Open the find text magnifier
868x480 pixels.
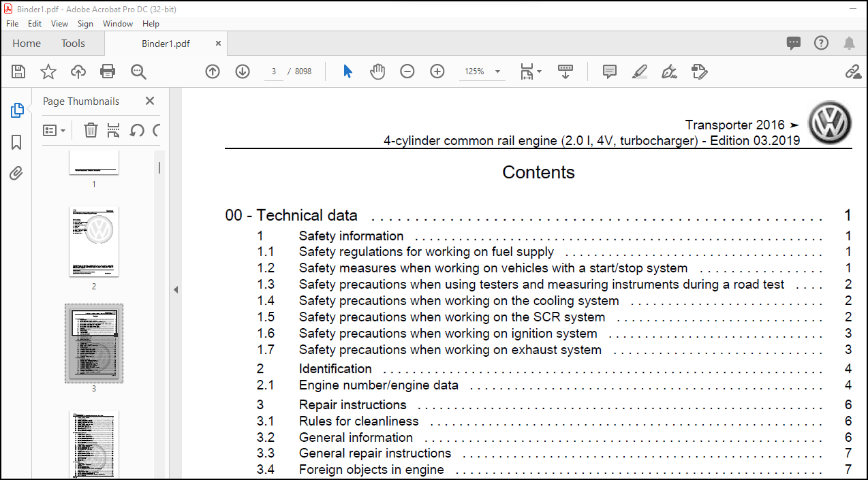[138, 71]
